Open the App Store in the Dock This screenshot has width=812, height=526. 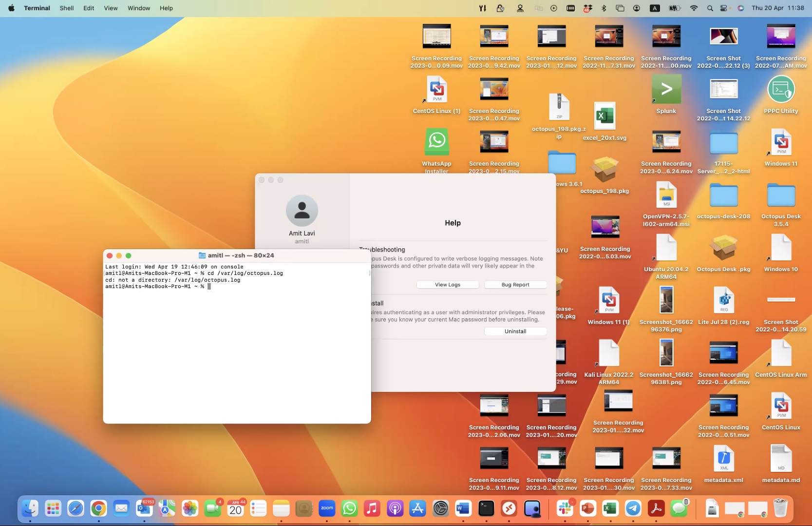418,509
